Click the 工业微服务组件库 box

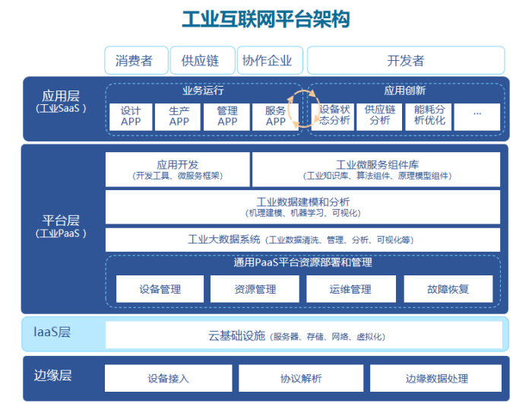[376, 169]
